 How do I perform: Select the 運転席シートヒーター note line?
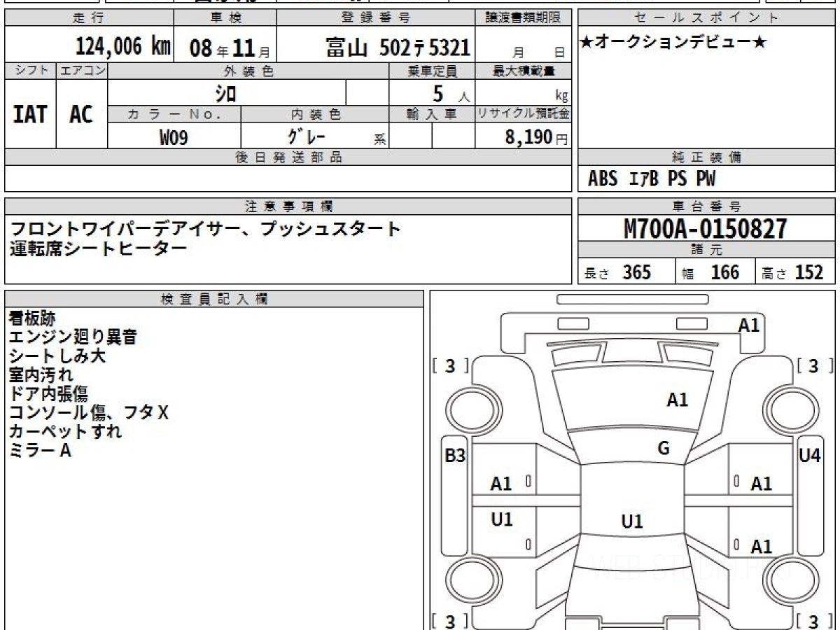[x=99, y=248]
